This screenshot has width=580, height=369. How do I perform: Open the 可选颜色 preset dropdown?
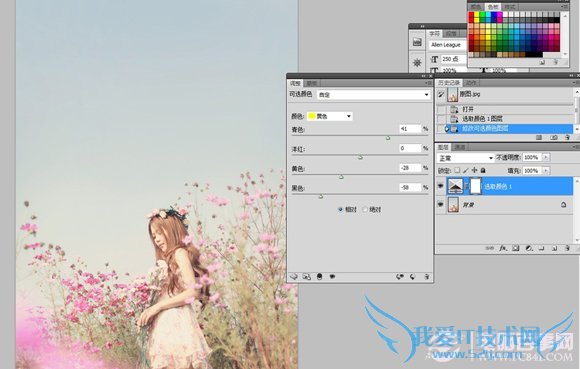pyautogui.click(x=374, y=95)
